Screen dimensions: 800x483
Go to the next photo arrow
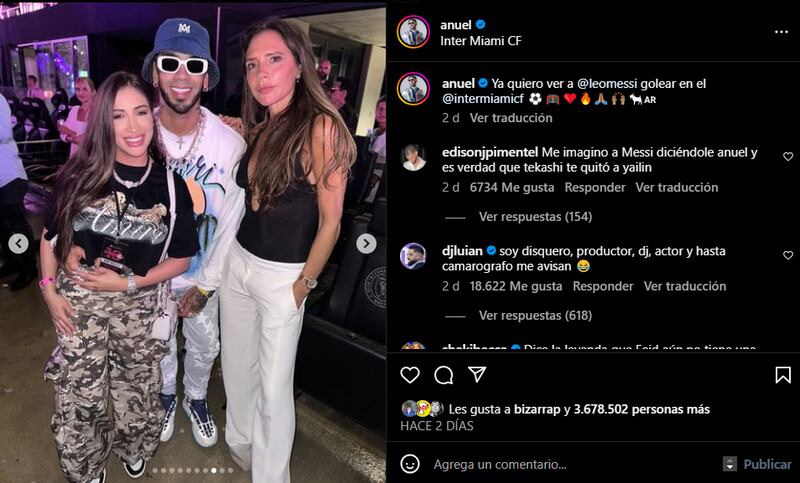pyautogui.click(x=366, y=244)
